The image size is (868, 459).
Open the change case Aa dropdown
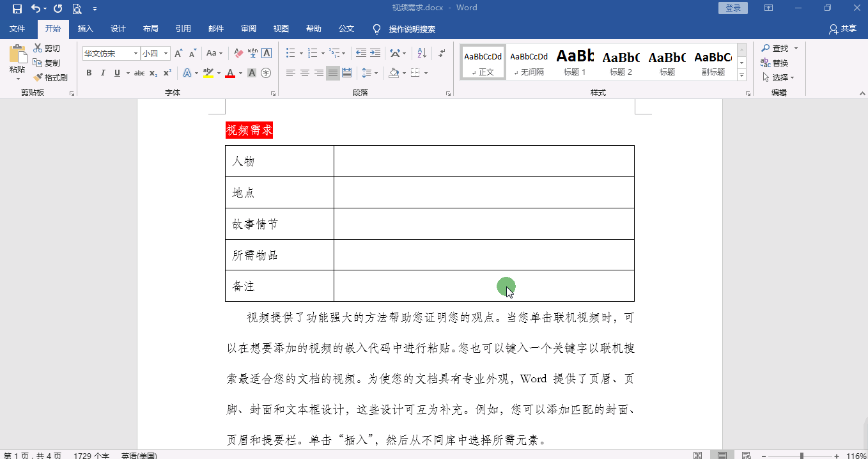point(214,54)
